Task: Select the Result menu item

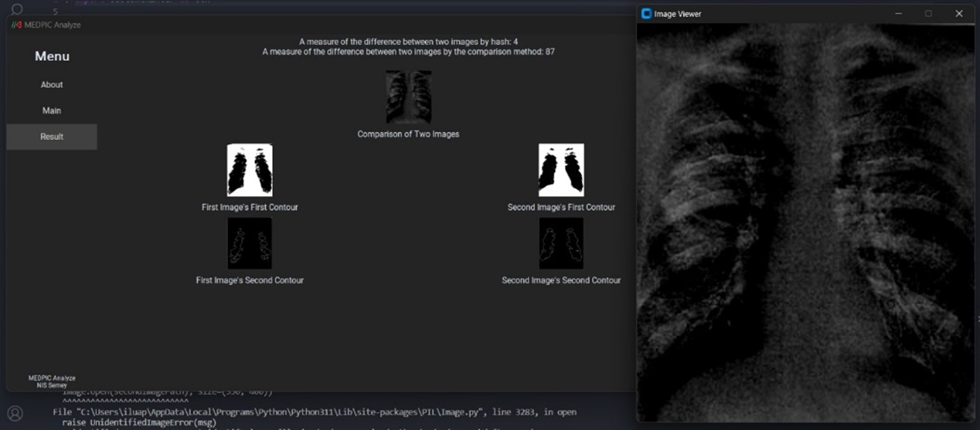Action: pyautogui.click(x=51, y=137)
